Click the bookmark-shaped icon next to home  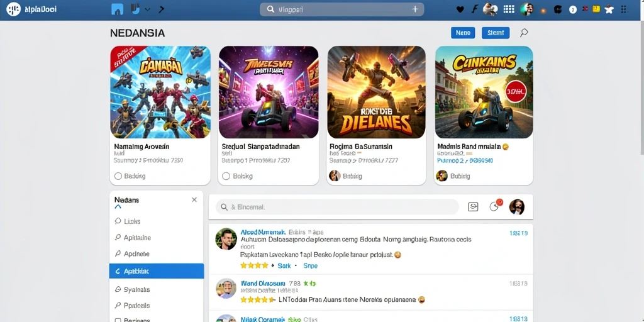point(135,9)
